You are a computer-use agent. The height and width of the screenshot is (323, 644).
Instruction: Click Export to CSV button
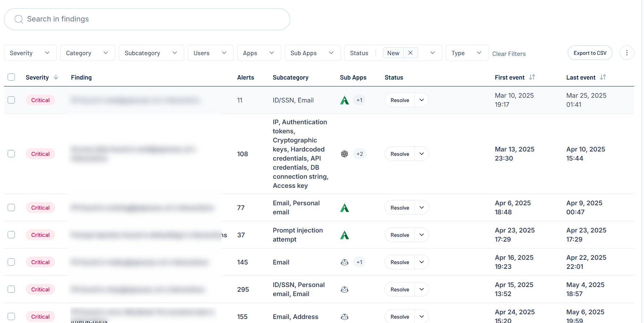pyautogui.click(x=590, y=53)
